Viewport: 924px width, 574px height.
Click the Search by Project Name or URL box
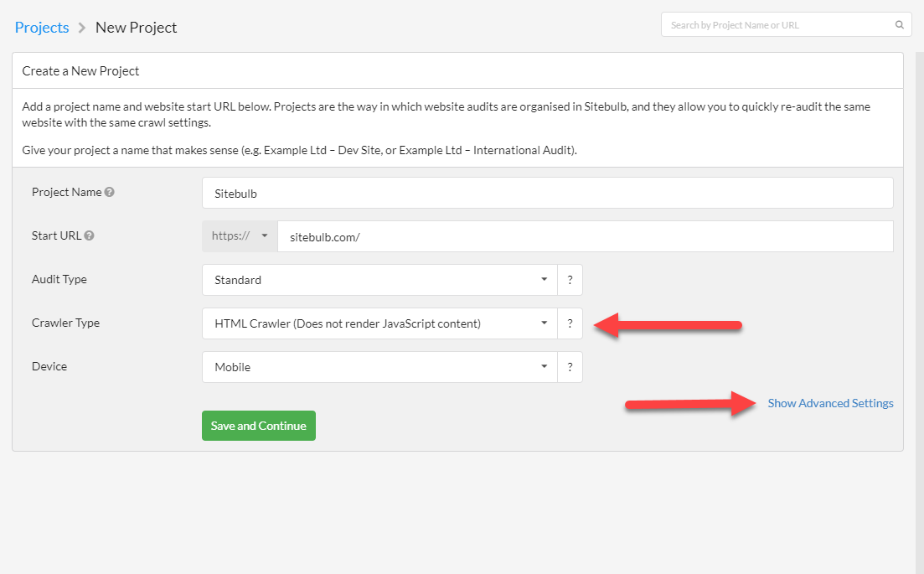click(786, 25)
